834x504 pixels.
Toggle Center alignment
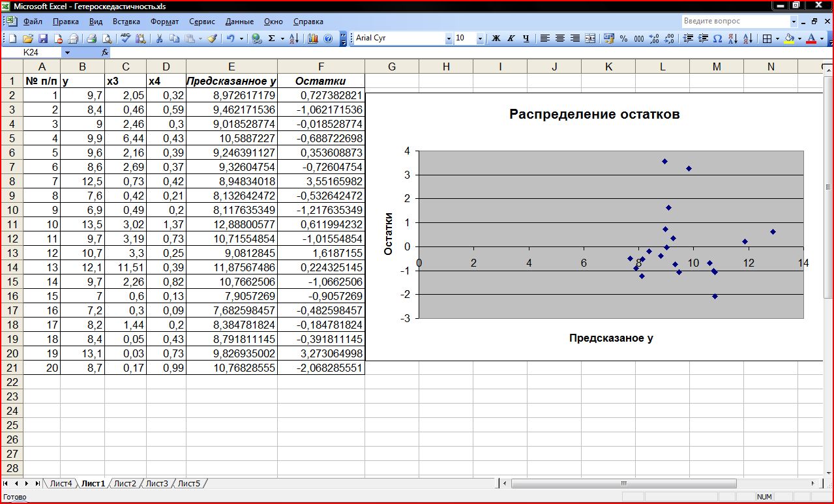[560, 38]
